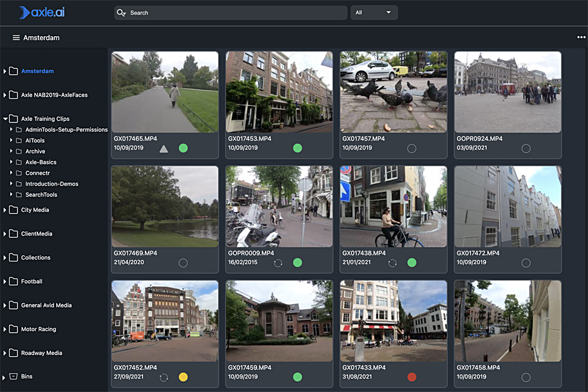Click the red status dot on GX017433.MP4

click(412, 377)
